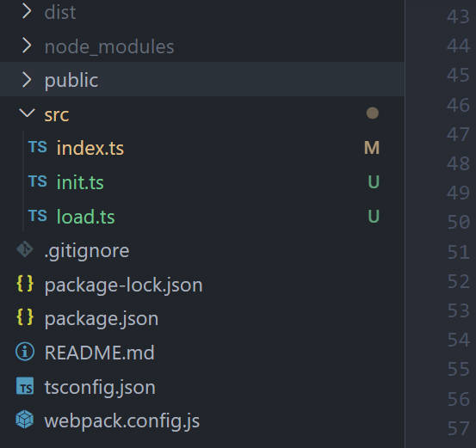The height and width of the screenshot is (448, 476).
Task: Click the braces icon for package-lock.json
Action: coord(25,284)
